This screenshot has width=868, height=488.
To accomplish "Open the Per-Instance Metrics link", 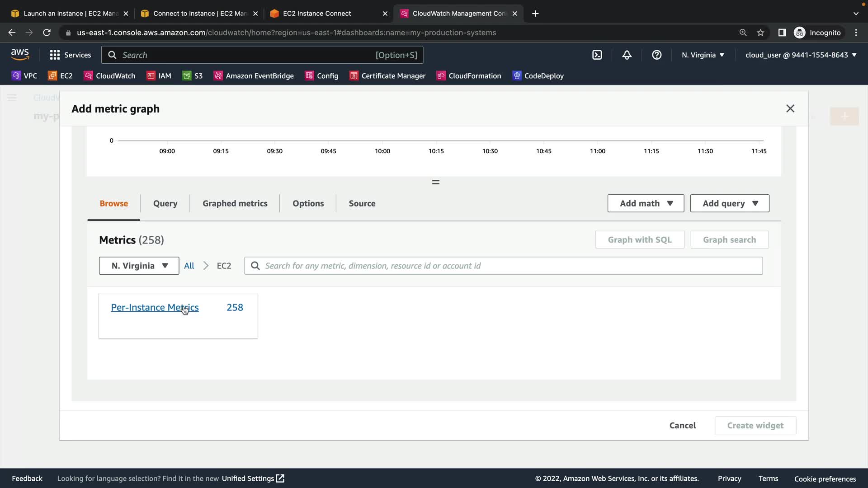I will [x=155, y=307].
